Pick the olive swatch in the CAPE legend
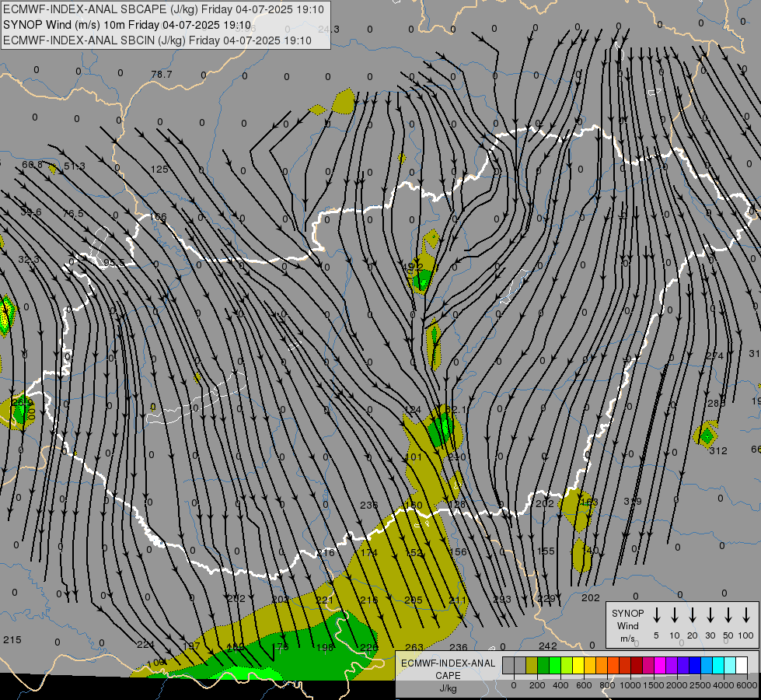Screen dimensions: 761x700 [x=532, y=666]
